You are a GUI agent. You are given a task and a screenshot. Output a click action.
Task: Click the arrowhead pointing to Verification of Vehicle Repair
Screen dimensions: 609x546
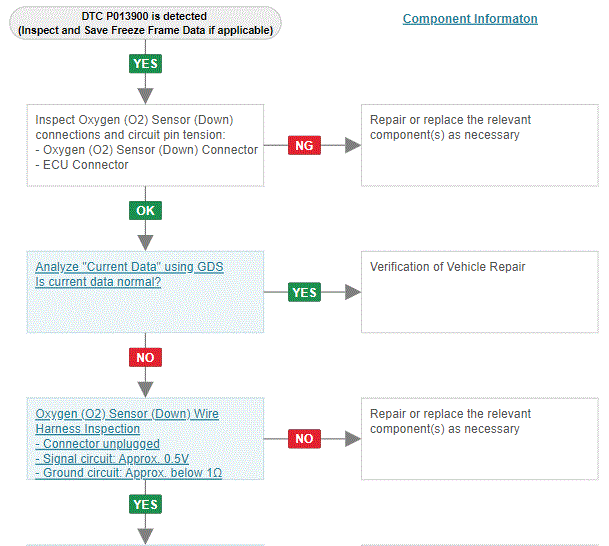coord(353,292)
